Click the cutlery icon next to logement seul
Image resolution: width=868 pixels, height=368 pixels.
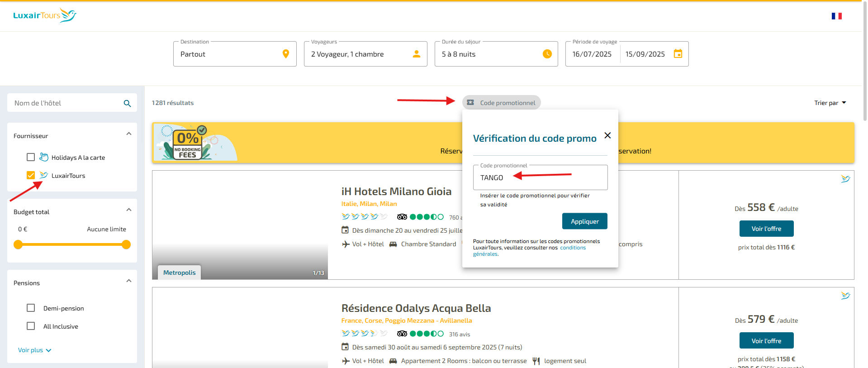536,361
